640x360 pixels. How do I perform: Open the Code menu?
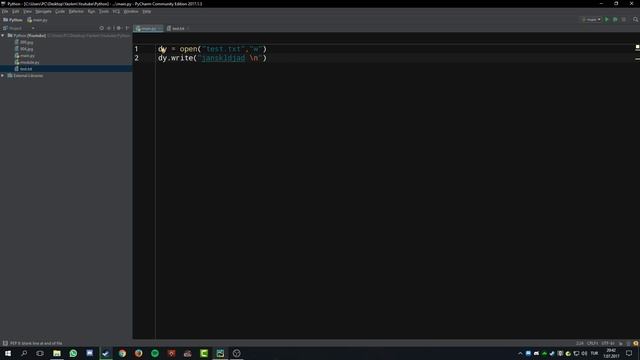coord(60,11)
